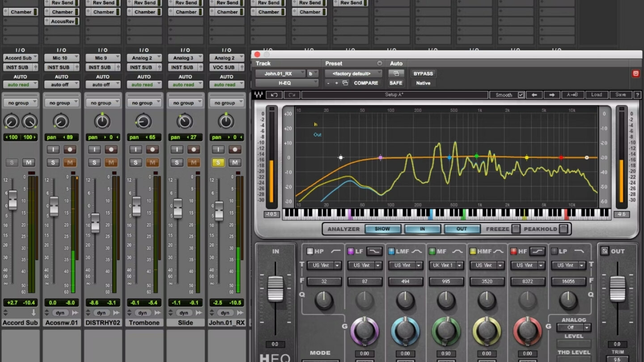Click the BYPASS button
This screenshot has height=362, width=644.
[x=423, y=73]
